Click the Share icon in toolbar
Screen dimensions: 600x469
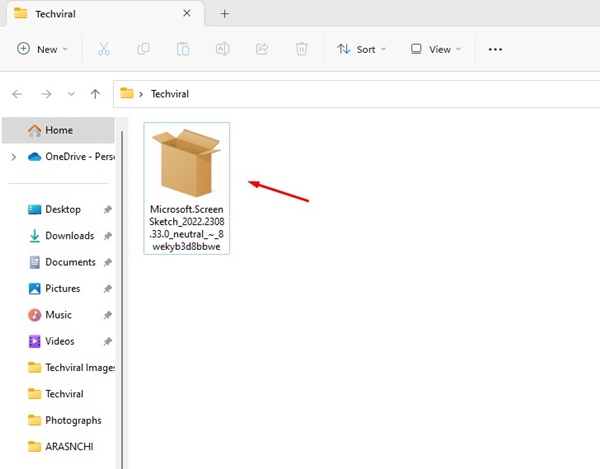pyautogui.click(x=262, y=49)
